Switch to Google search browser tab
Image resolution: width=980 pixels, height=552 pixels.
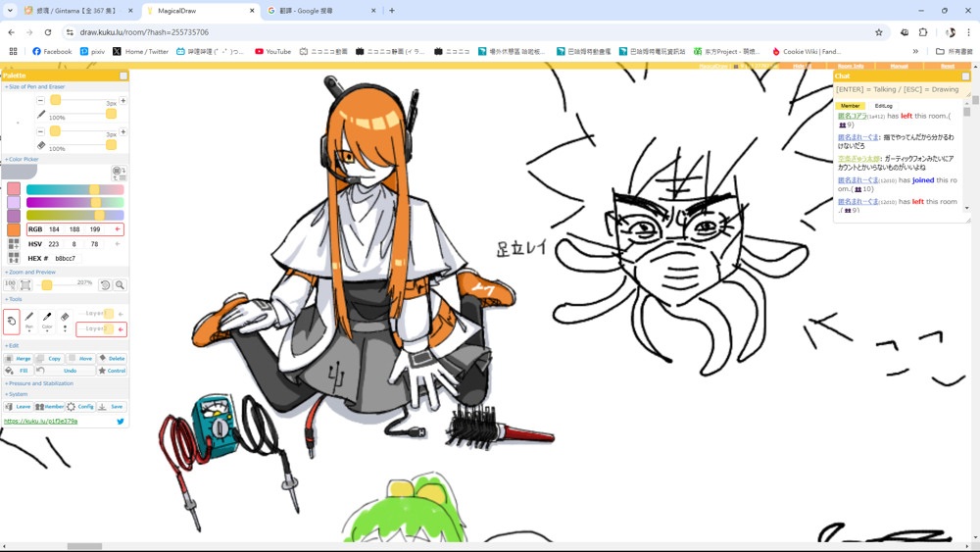tap(321, 11)
